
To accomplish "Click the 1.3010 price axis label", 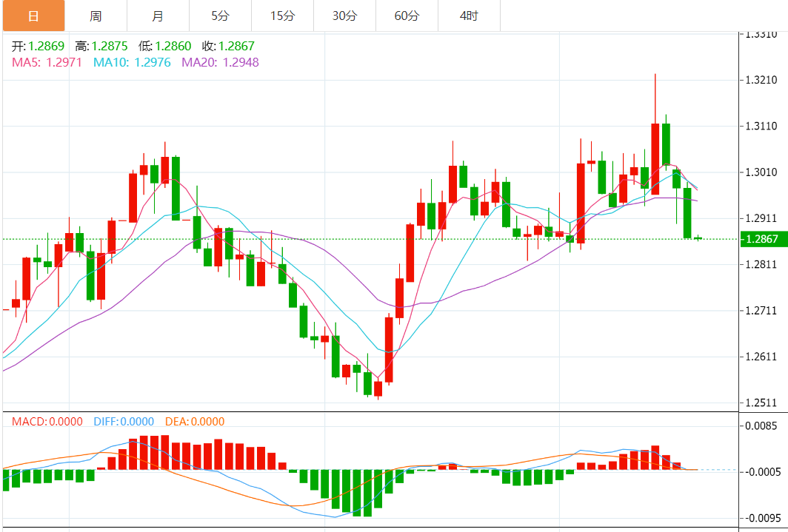I will tap(761, 172).
